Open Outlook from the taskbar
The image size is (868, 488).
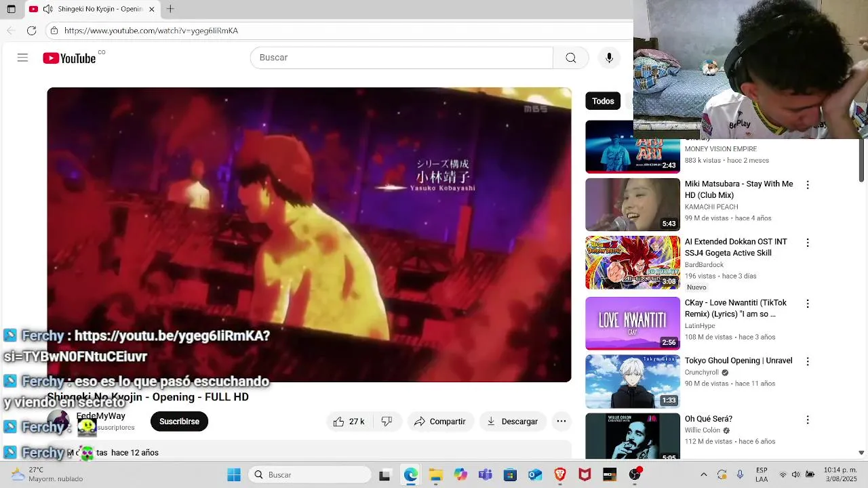tap(535, 475)
